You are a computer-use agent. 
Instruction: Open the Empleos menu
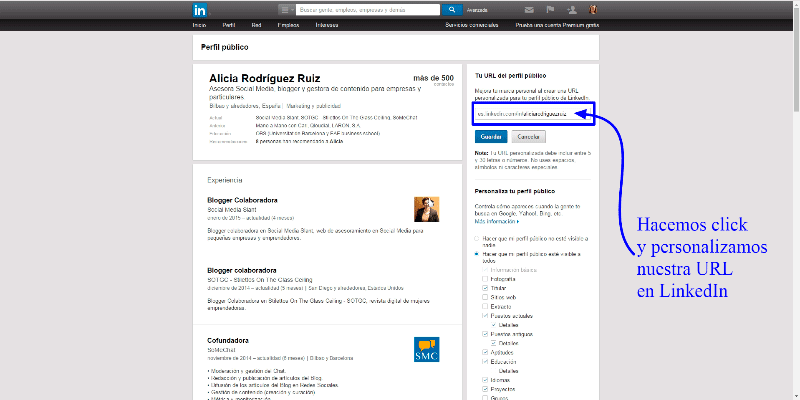tap(288, 24)
